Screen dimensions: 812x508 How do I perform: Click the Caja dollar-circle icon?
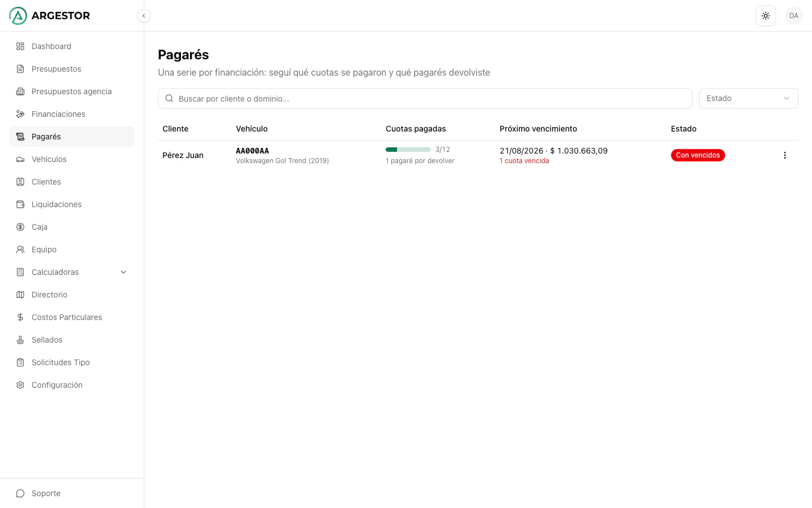20,227
